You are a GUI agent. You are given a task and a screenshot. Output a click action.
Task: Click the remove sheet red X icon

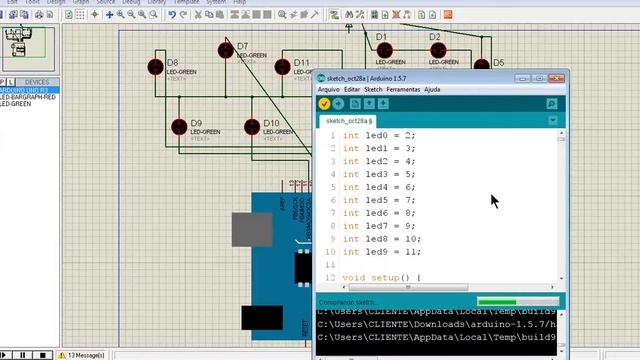[x=396, y=15]
